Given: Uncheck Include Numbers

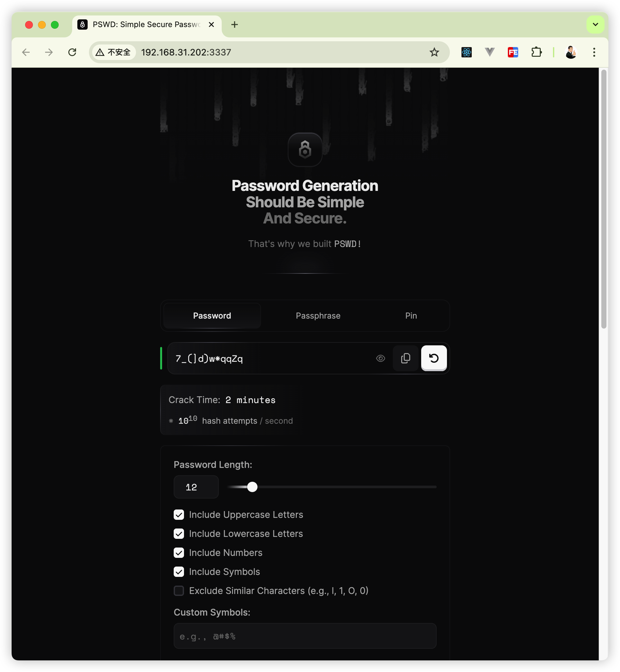Looking at the screenshot, I should pos(179,553).
